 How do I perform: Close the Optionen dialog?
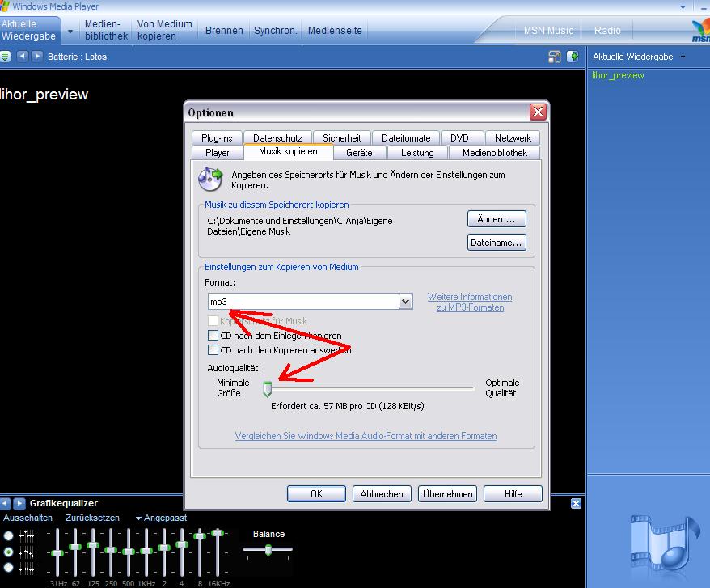(x=538, y=112)
